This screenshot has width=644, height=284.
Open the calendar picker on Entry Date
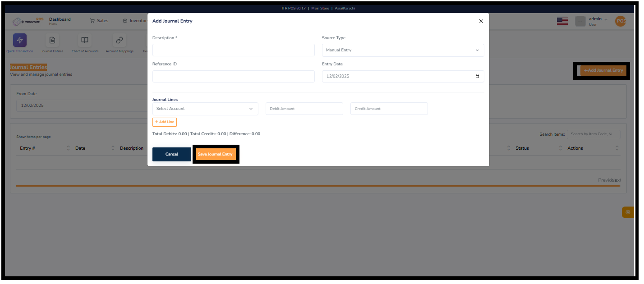pyautogui.click(x=477, y=76)
